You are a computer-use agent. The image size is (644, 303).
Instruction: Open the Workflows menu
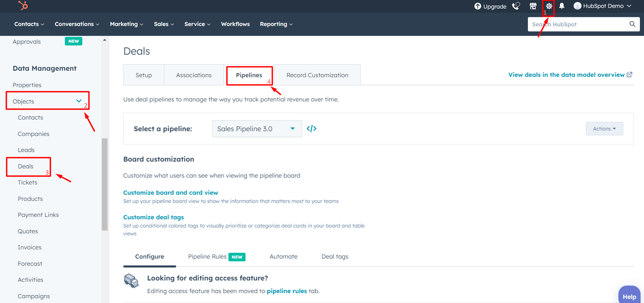click(x=235, y=24)
